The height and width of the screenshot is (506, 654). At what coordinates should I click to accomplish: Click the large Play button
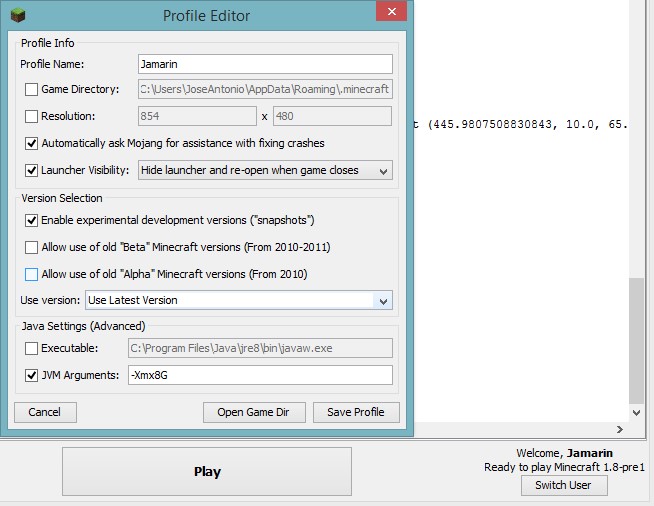(x=207, y=471)
